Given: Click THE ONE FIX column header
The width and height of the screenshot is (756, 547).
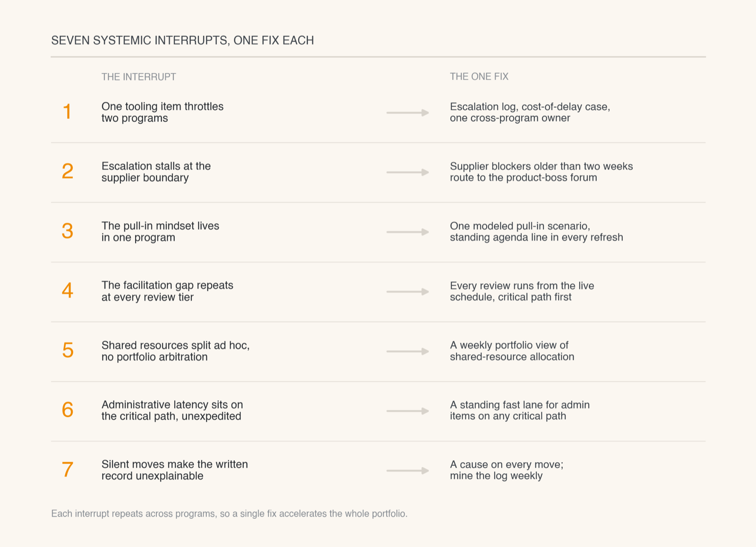Looking at the screenshot, I should pyautogui.click(x=479, y=77).
